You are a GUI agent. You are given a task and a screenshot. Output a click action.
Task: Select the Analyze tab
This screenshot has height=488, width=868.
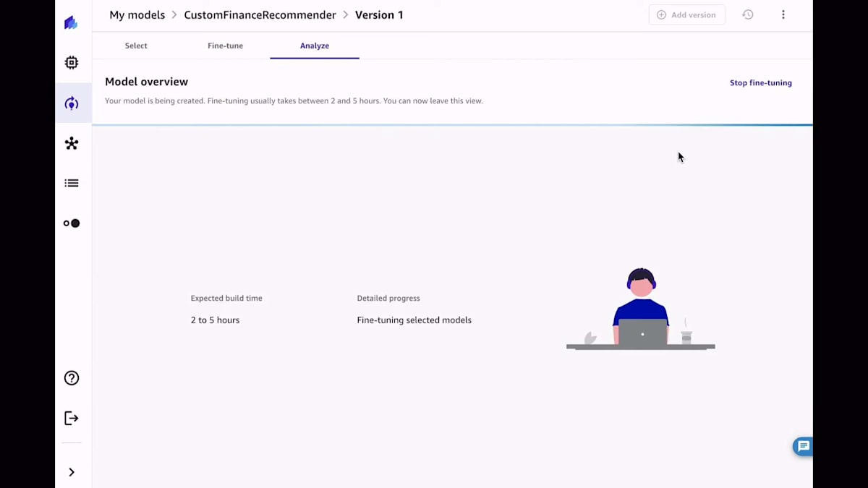(315, 46)
